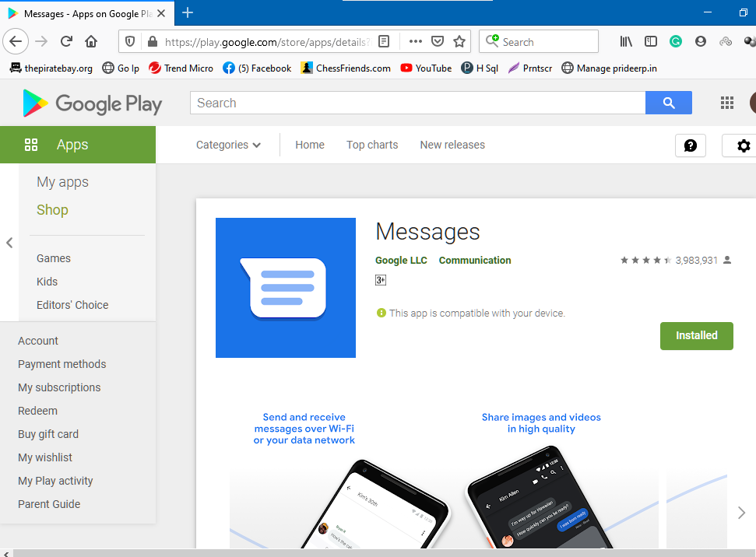Open Payment methods link

pyautogui.click(x=62, y=364)
